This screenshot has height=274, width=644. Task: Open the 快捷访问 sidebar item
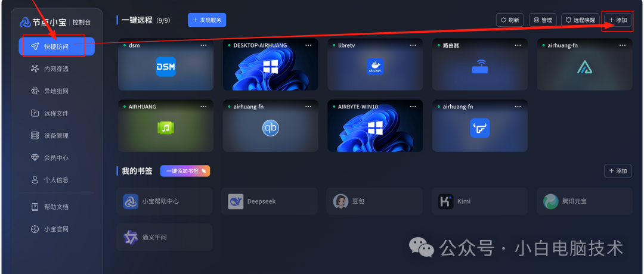click(x=57, y=46)
